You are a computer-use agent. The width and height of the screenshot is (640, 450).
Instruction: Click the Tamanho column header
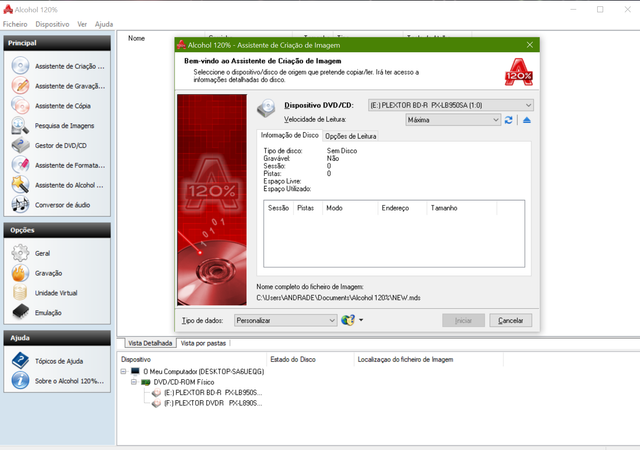[462, 208]
